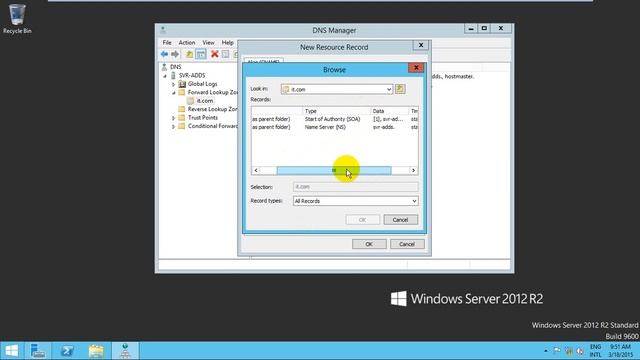
Task: Select the Start of Authority (SOA) record row
Action: coord(335,119)
